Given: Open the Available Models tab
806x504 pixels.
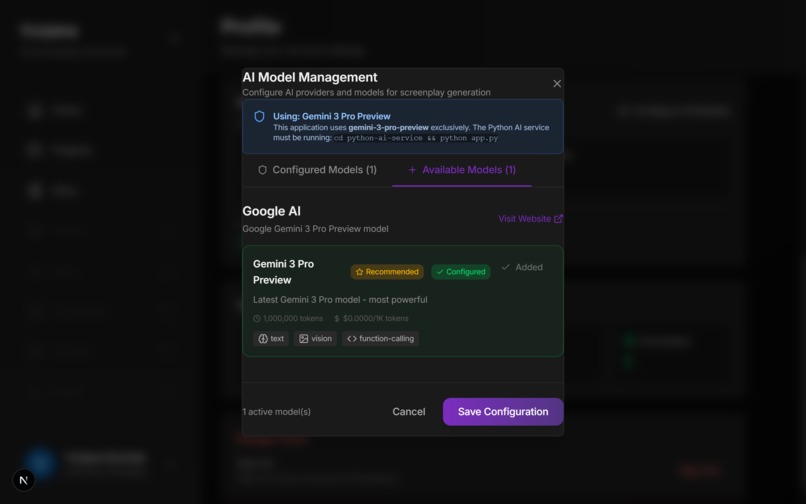Looking at the screenshot, I should (x=462, y=170).
